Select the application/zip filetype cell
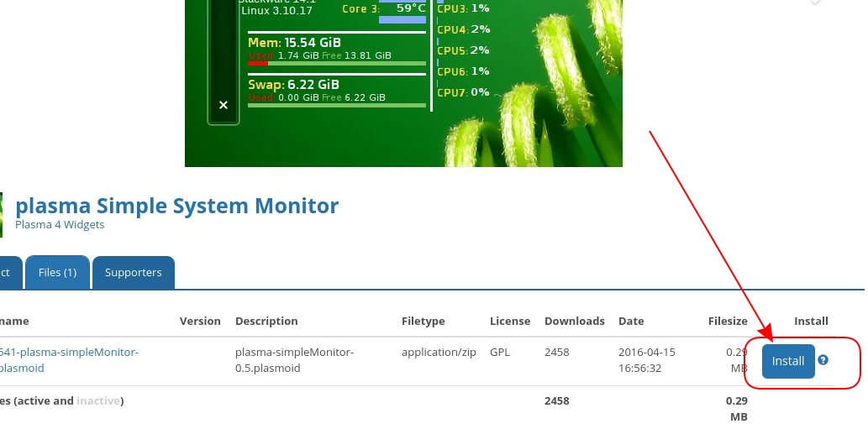 tap(439, 352)
